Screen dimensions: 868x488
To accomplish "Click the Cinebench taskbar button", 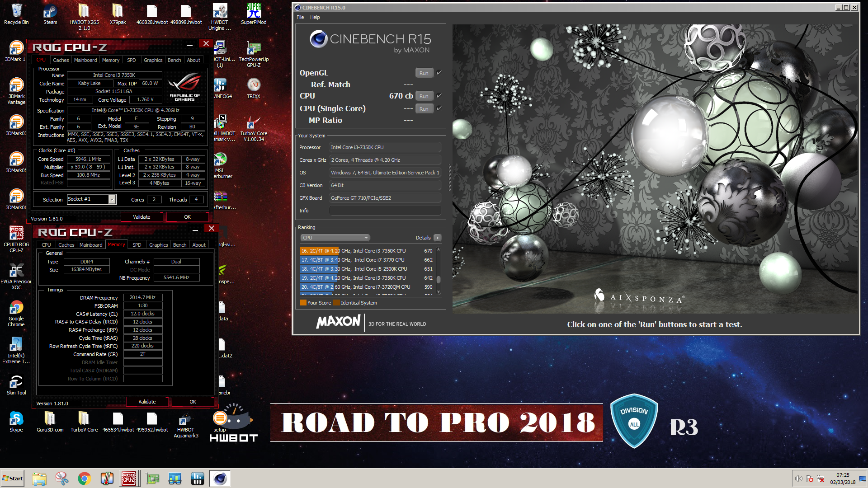I will pyautogui.click(x=220, y=479).
